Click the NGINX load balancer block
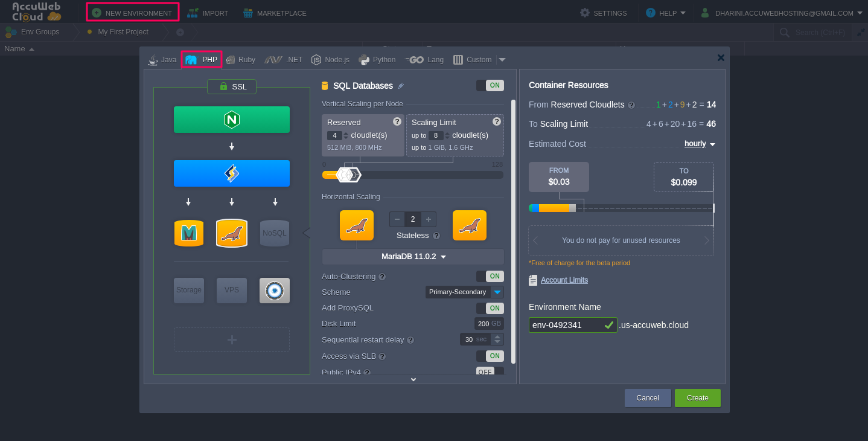This screenshot has width=868, height=441. coord(231,120)
